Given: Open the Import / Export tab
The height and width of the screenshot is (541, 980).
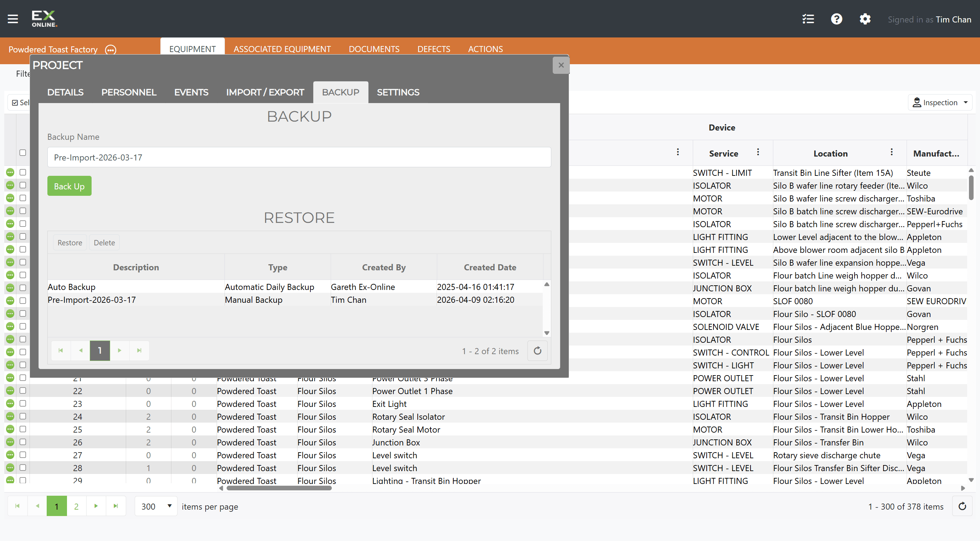Looking at the screenshot, I should (x=265, y=92).
